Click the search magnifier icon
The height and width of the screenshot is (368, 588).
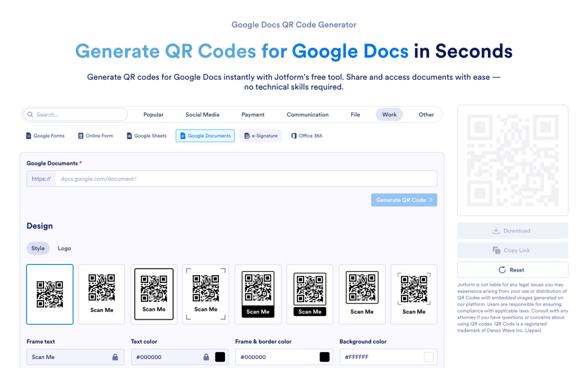pos(31,114)
